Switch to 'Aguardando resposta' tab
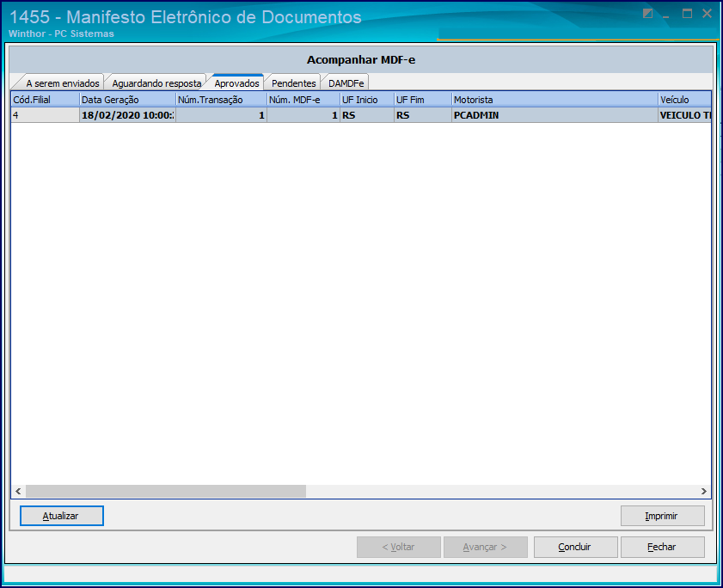723x588 pixels. click(156, 83)
